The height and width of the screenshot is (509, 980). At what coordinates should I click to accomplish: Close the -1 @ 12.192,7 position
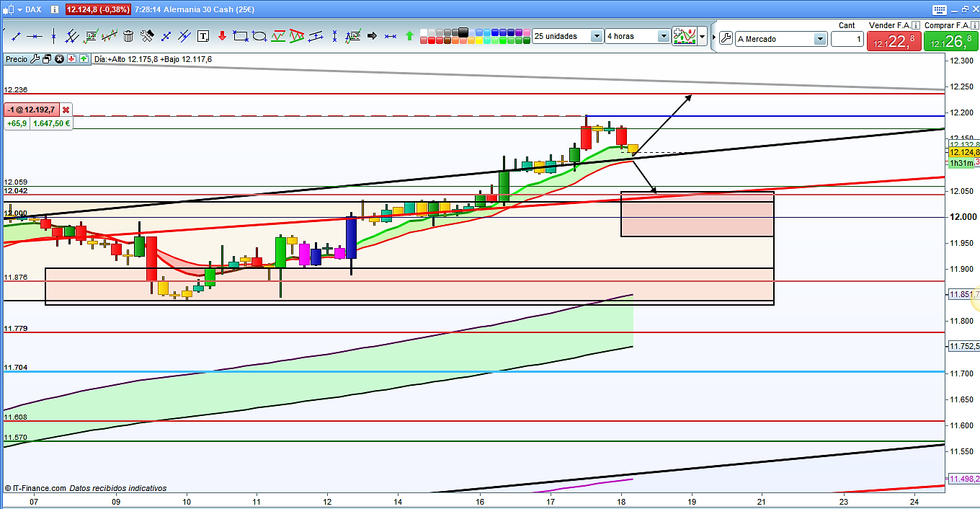(66, 110)
